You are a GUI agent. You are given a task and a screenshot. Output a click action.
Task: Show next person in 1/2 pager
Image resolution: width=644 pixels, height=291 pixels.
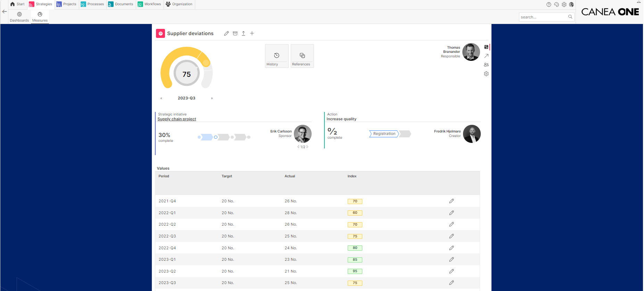[307, 147]
